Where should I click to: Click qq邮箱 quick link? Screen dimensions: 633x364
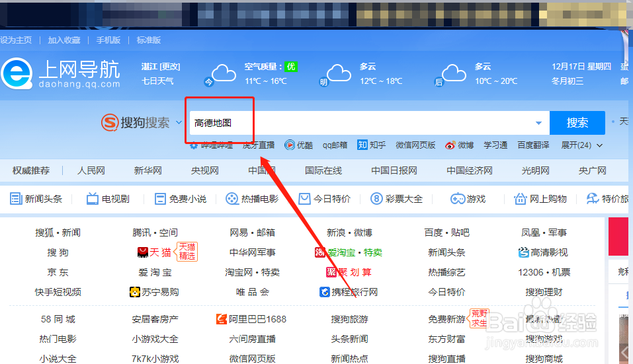[x=335, y=145]
